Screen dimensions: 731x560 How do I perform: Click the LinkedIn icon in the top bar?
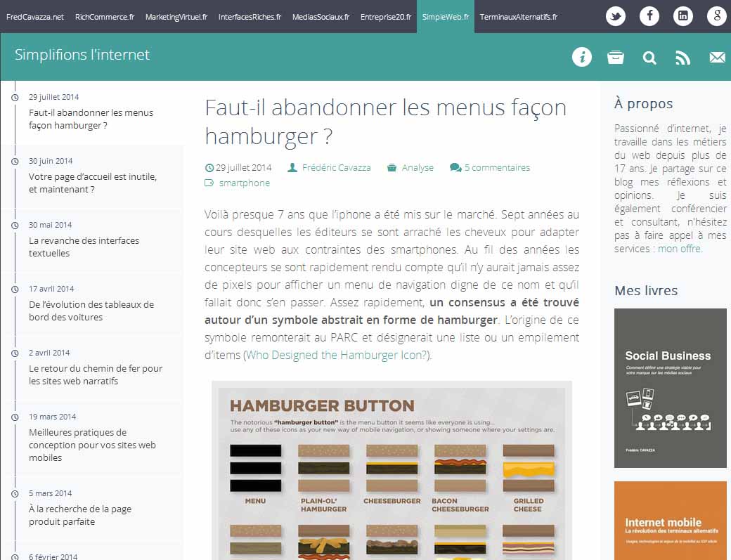coord(683,15)
